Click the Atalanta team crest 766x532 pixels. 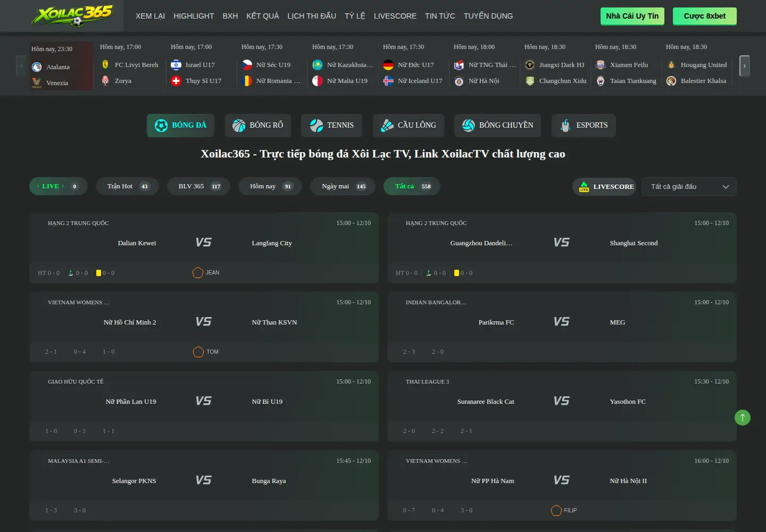[x=37, y=67]
